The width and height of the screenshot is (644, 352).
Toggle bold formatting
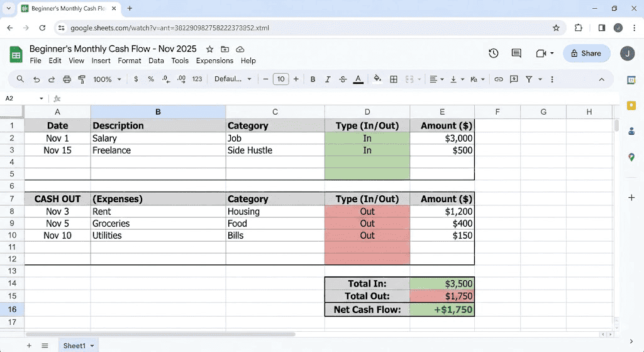313,79
